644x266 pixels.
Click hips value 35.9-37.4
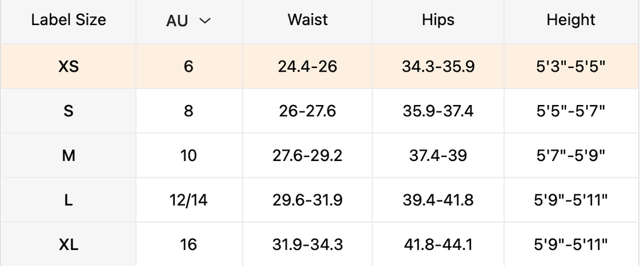(438, 110)
